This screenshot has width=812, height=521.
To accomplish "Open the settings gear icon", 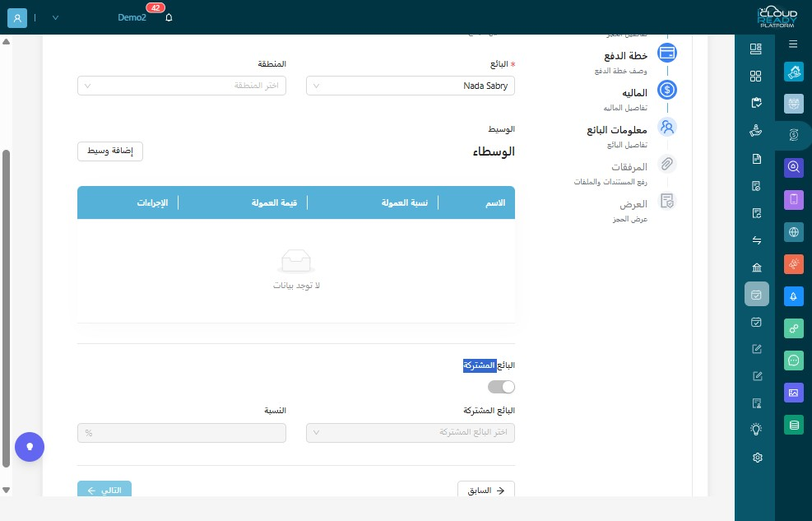I will [x=757, y=458].
